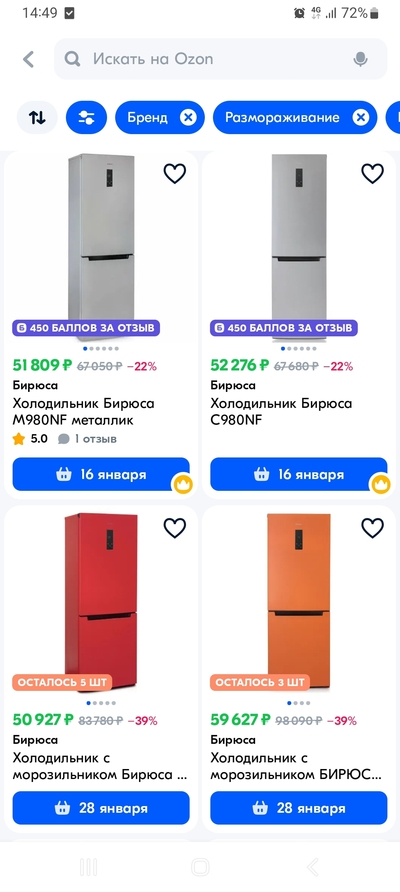Open the filters sliders button
The image size is (400, 892).
[x=86, y=118]
